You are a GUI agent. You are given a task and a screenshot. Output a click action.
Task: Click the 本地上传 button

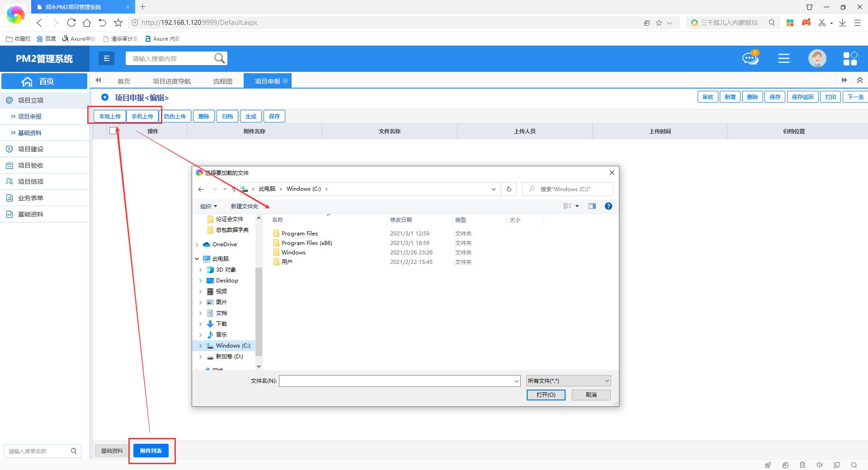pyautogui.click(x=110, y=117)
